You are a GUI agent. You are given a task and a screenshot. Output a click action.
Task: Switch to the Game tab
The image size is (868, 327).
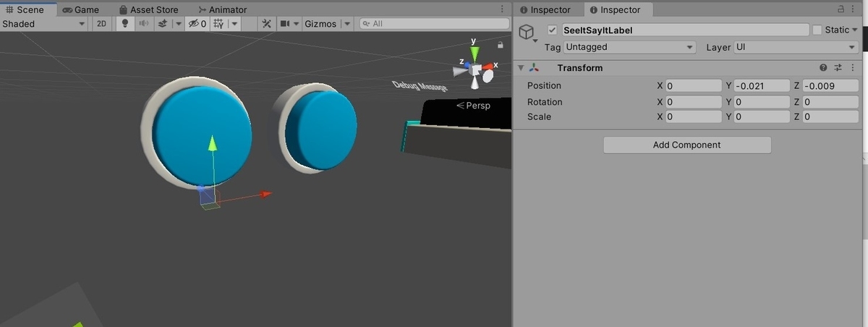point(80,9)
